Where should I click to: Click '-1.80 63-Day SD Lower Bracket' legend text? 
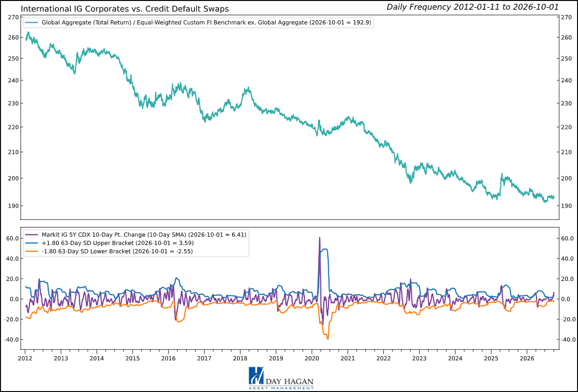(117, 251)
